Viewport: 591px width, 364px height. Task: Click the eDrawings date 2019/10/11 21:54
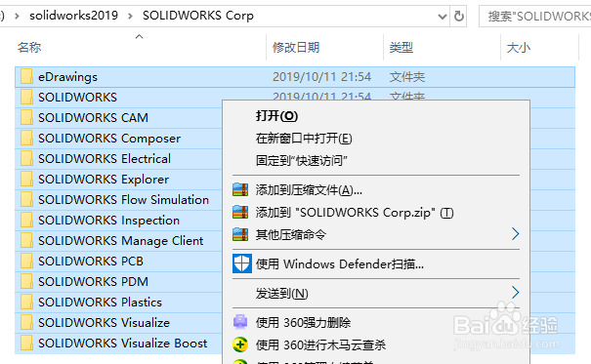click(321, 77)
